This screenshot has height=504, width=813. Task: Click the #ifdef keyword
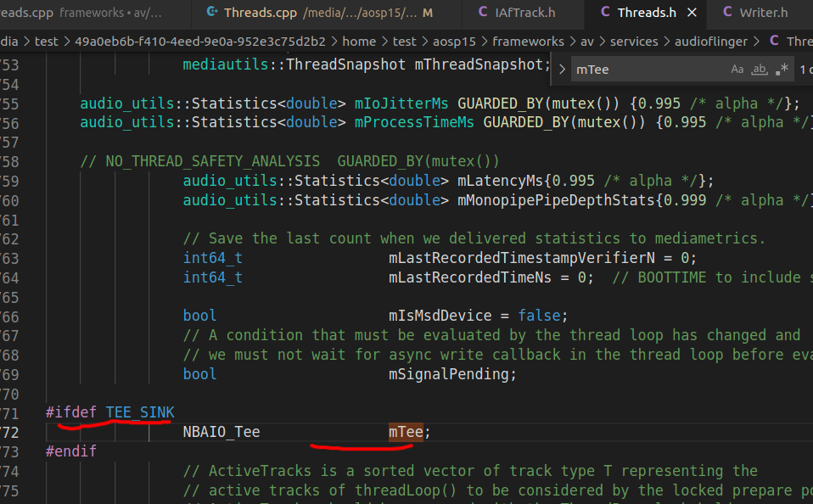(71, 412)
